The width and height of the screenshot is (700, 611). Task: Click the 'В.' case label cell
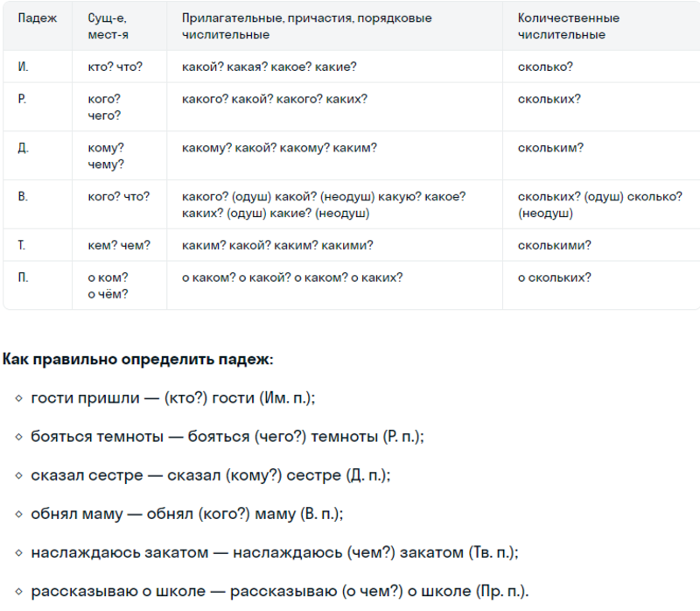[x=38, y=205]
